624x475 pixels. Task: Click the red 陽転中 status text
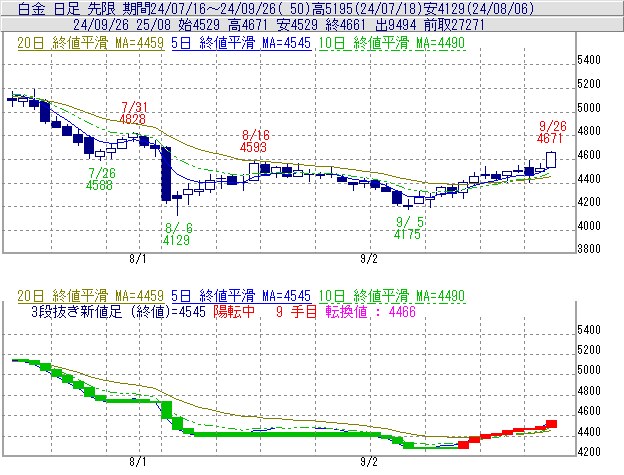pos(234,311)
